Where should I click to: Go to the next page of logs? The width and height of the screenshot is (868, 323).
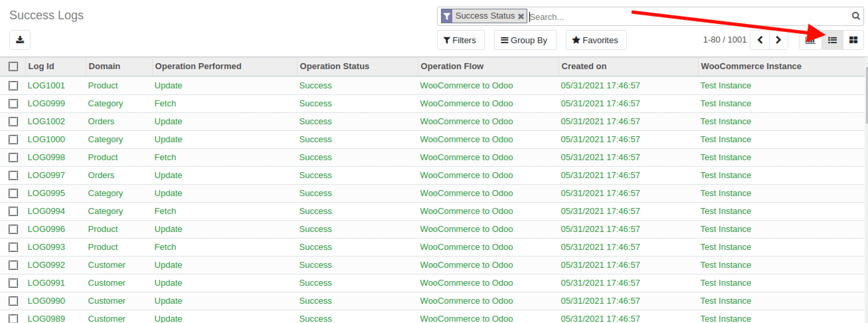coord(778,40)
